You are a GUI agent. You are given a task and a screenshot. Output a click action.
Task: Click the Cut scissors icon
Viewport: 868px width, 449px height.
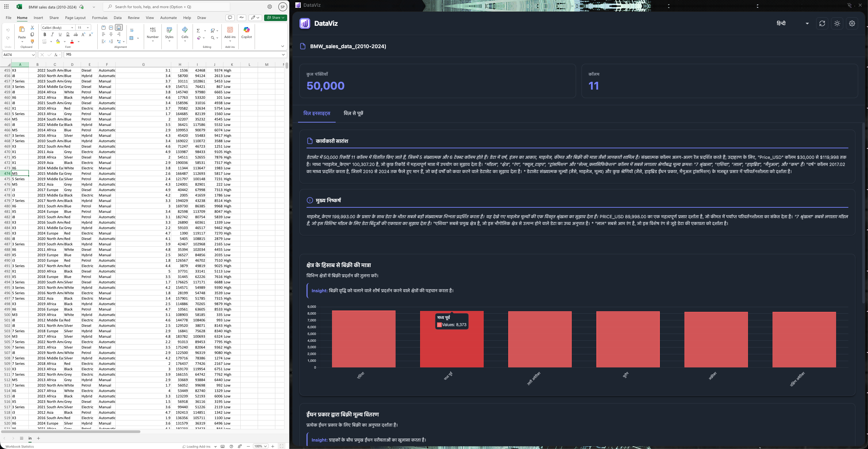[x=32, y=27]
